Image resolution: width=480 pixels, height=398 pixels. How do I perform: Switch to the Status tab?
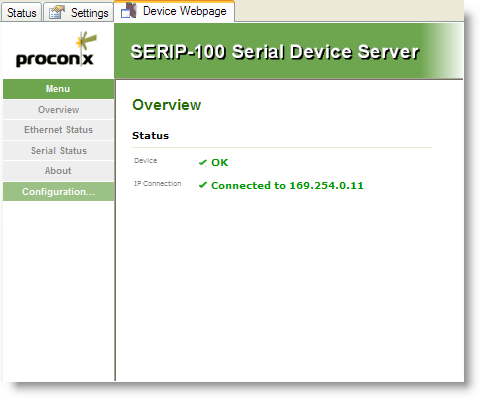tap(21, 13)
